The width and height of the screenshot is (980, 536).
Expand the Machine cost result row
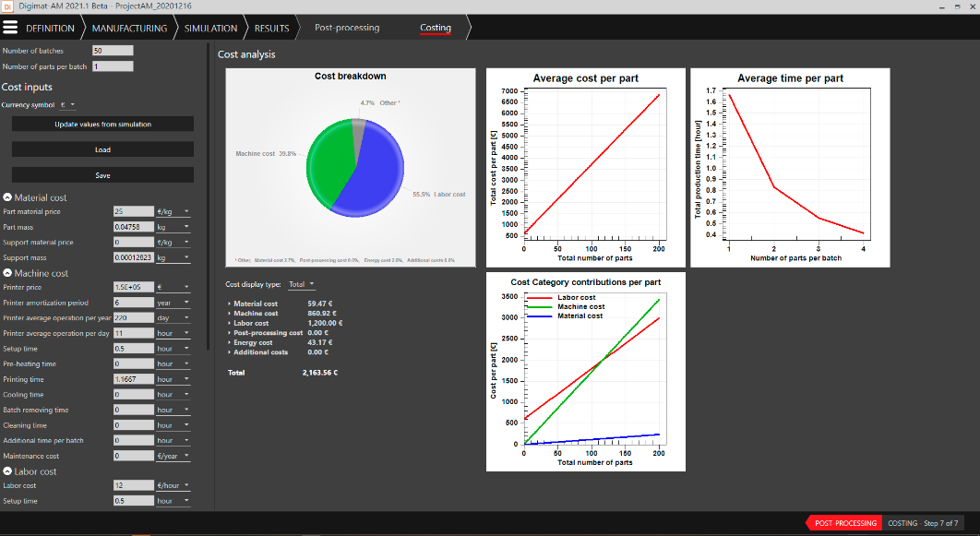click(230, 314)
